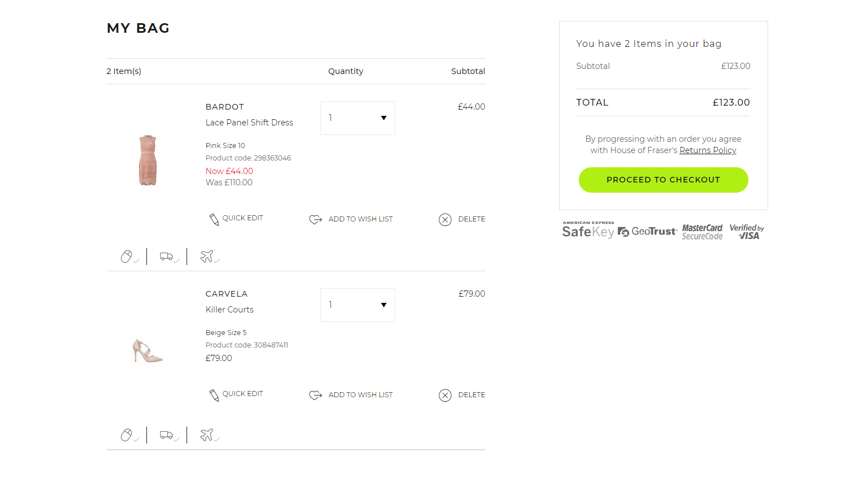This screenshot has height=504, width=866.
Task: Click the American Express SafeKey logo
Action: (x=588, y=230)
